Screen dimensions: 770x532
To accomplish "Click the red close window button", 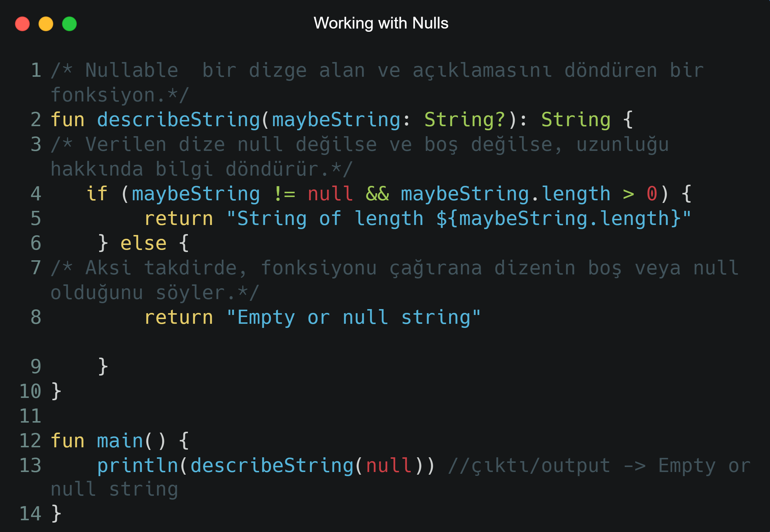I will click(x=22, y=24).
